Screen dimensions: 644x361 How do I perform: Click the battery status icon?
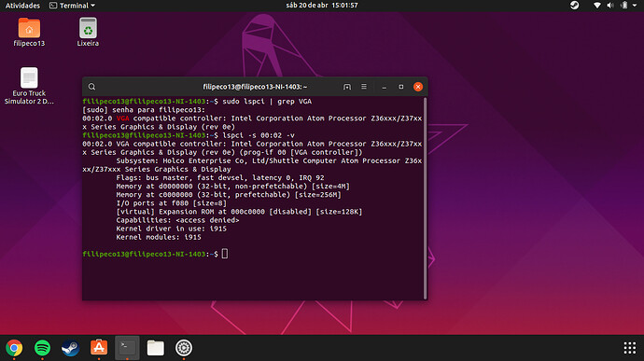coord(624,6)
